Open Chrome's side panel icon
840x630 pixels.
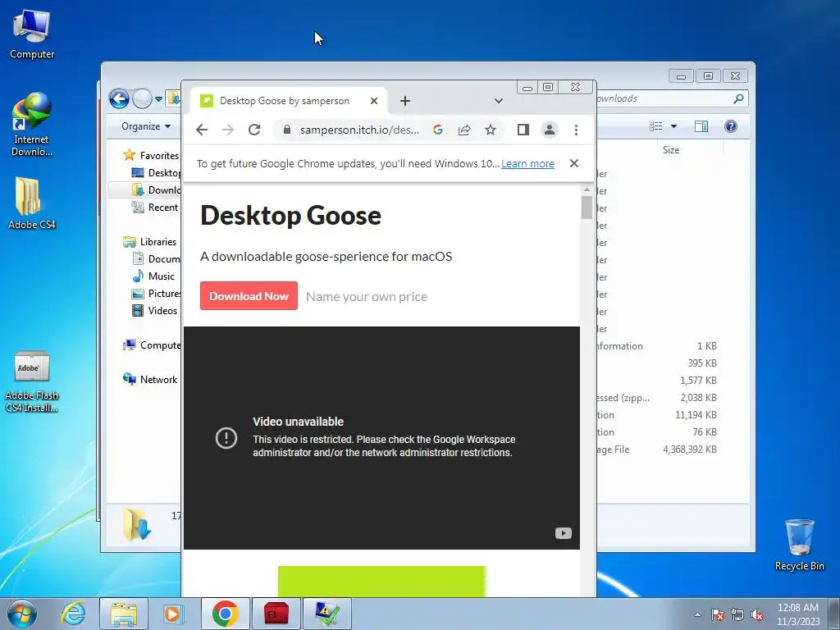coord(523,130)
